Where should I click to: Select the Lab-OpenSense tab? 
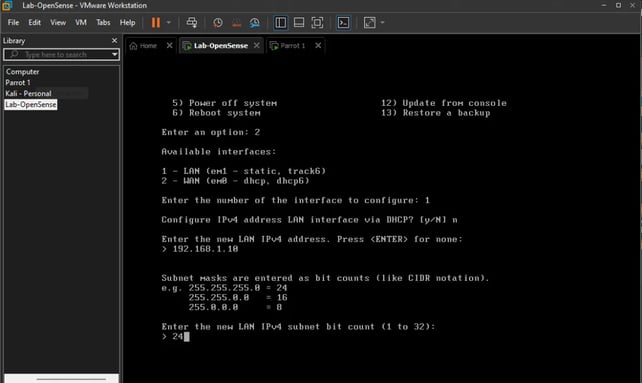[215, 45]
